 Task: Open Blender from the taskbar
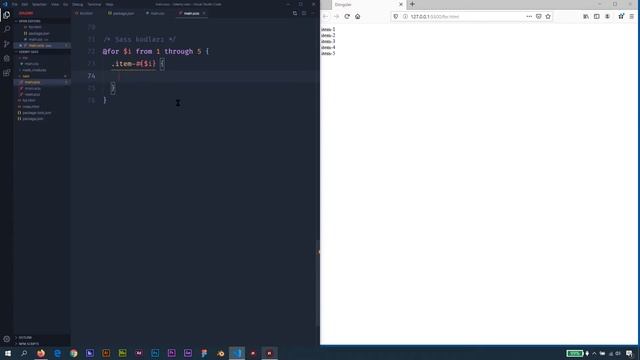click(220, 353)
